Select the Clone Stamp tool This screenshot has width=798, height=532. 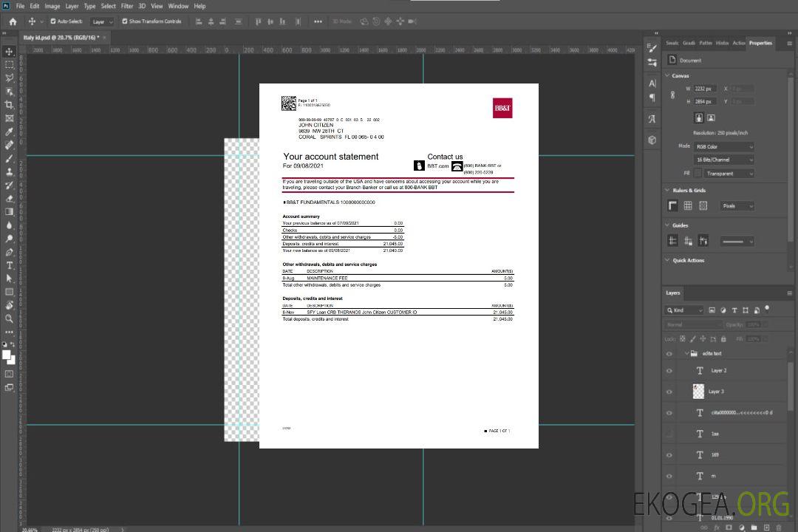click(9, 172)
